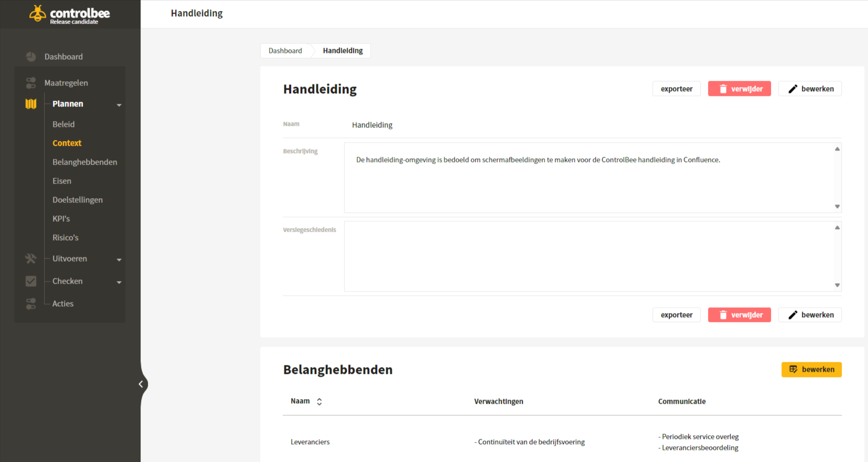The height and width of the screenshot is (462, 868).
Task: Expand the Checken submenu arrow
Action: click(x=119, y=282)
